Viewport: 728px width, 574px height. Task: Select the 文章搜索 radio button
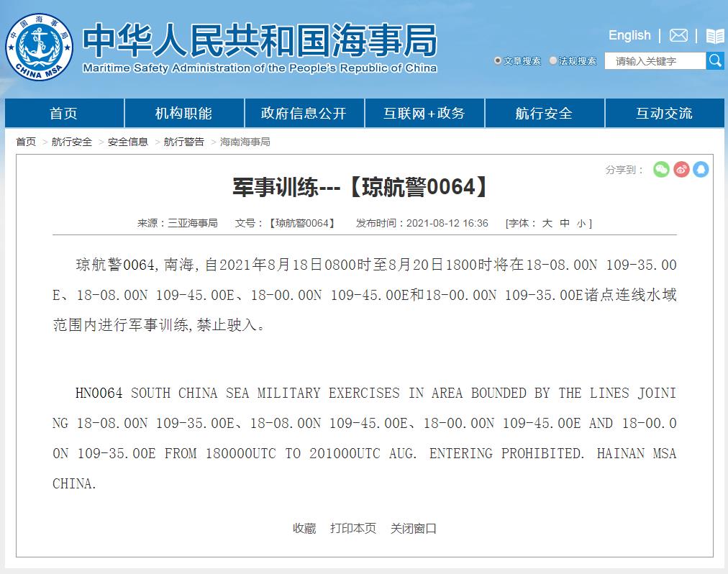pos(498,61)
